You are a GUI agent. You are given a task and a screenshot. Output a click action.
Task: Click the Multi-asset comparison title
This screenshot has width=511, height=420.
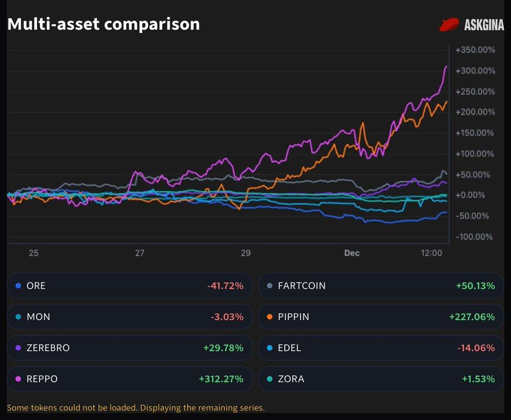point(103,24)
